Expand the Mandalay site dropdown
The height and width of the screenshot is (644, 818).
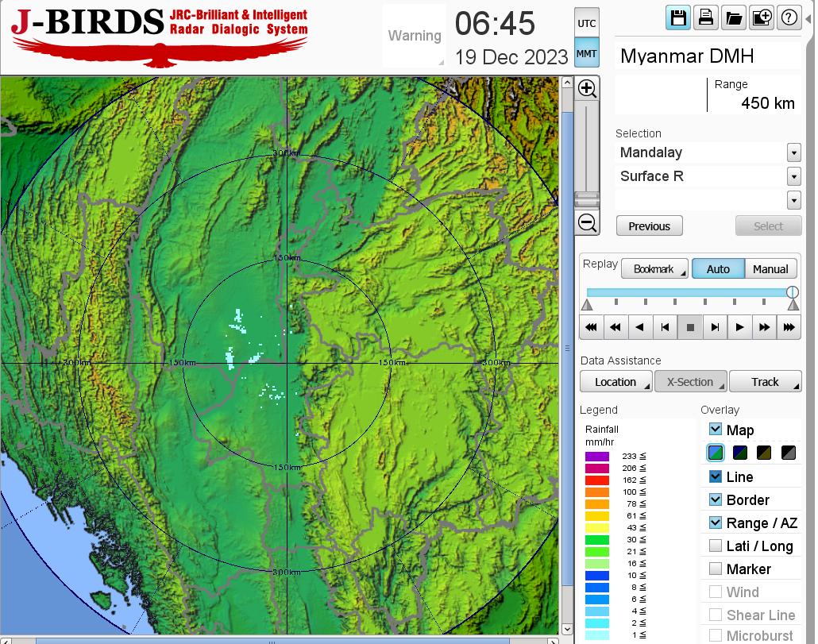point(793,152)
